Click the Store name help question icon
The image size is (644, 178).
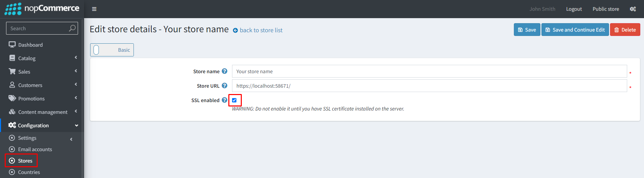pos(225,71)
